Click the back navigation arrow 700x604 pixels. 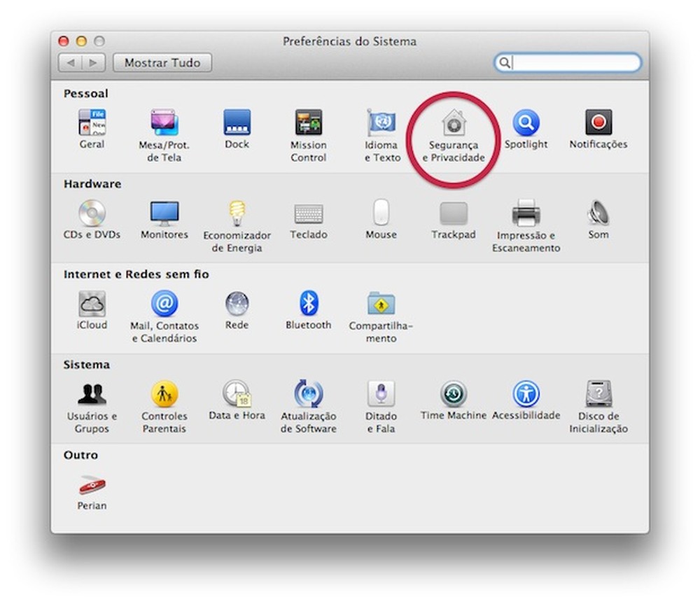(x=72, y=62)
